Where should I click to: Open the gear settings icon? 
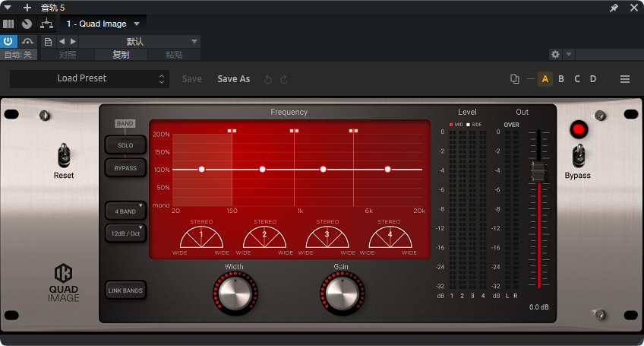(555, 54)
